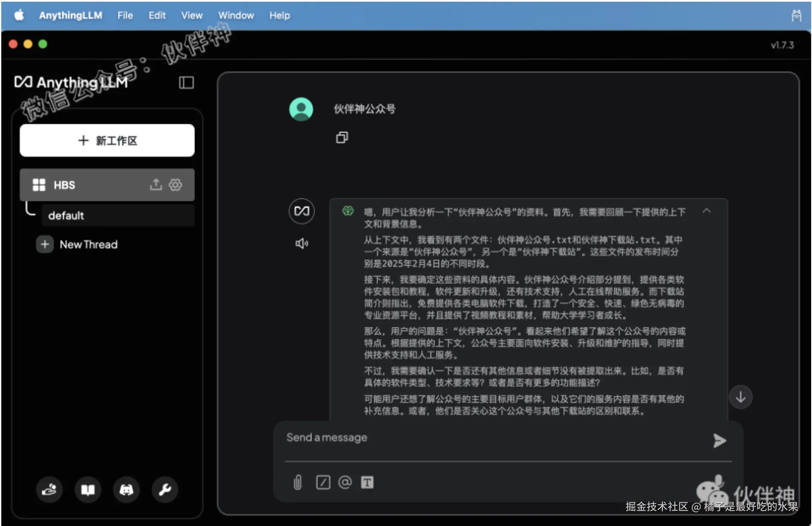Collapse the thinking block chevron
Image resolution: width=812 pixels, height=526 pixels.
tap(707, 211)
